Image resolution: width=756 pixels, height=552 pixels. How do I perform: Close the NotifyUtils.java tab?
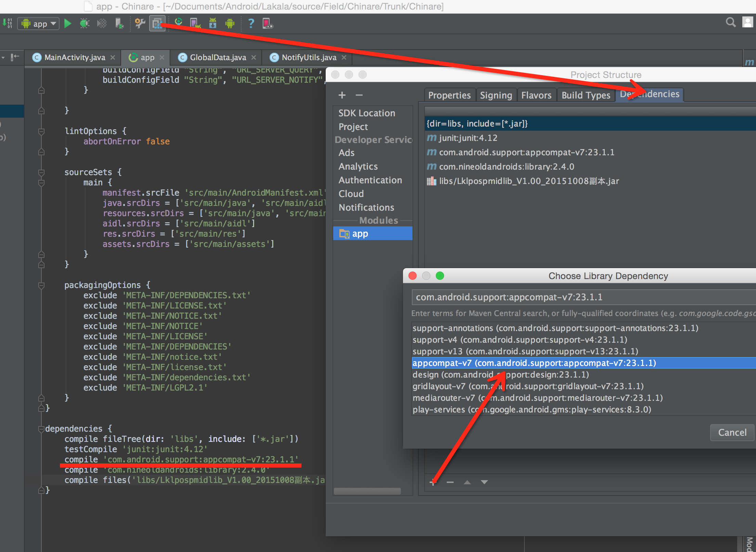tap(344, 57)
